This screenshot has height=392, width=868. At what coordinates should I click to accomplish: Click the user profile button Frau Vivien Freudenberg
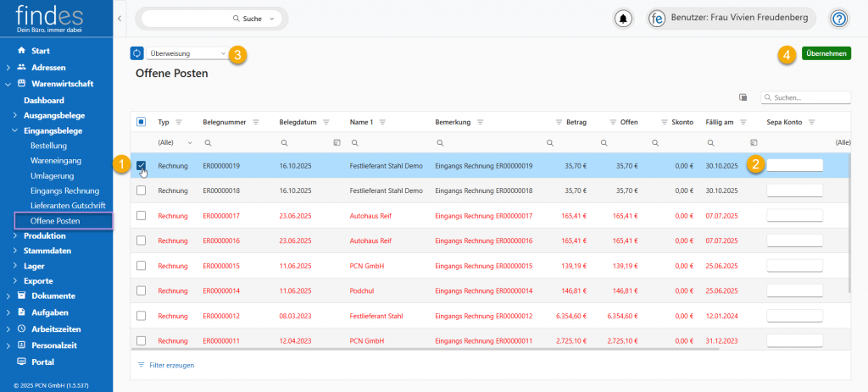click(x=732, y=19)
